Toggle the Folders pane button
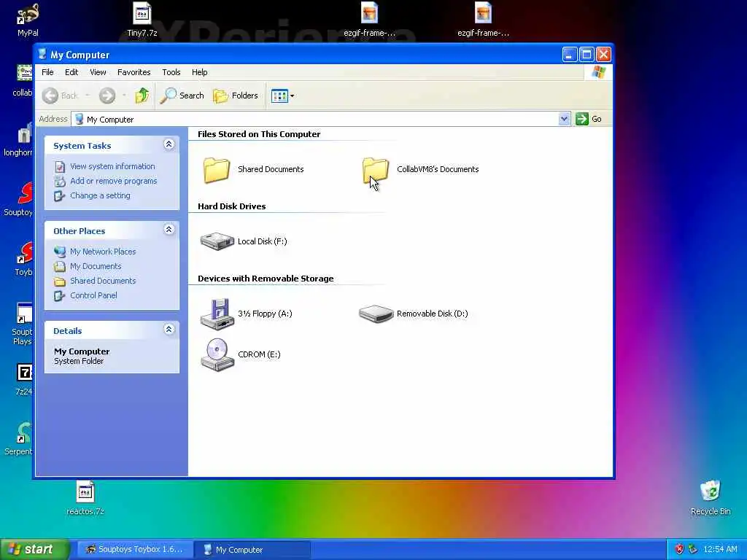747x560 pixels. pos(236,96)
